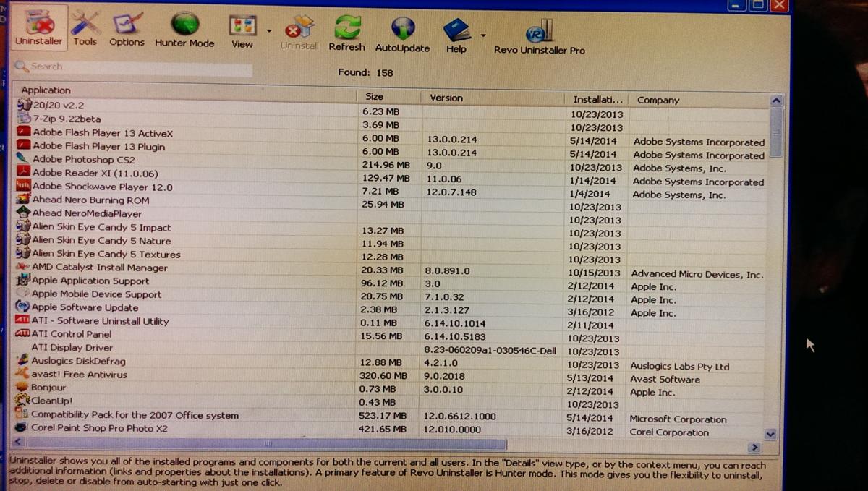Click the horizontal scrollbar thumb
Screen dimensions: 868x491
pos(266,444)
